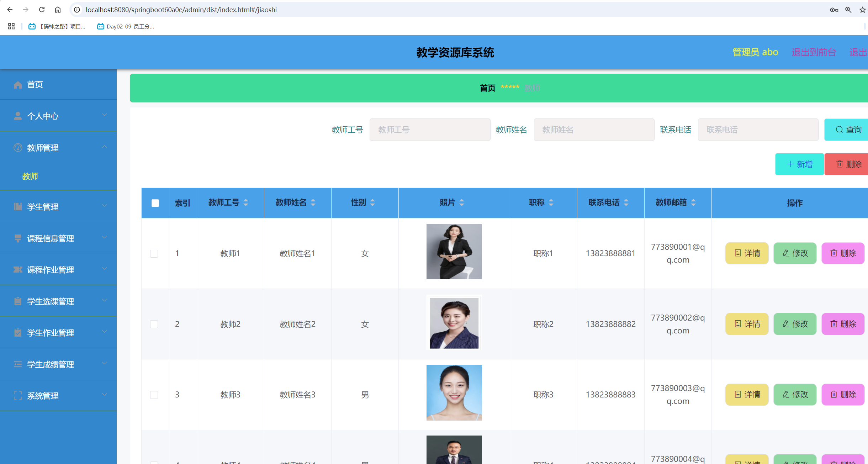Select the 教师 submenu item

click(x=30, y=176)
